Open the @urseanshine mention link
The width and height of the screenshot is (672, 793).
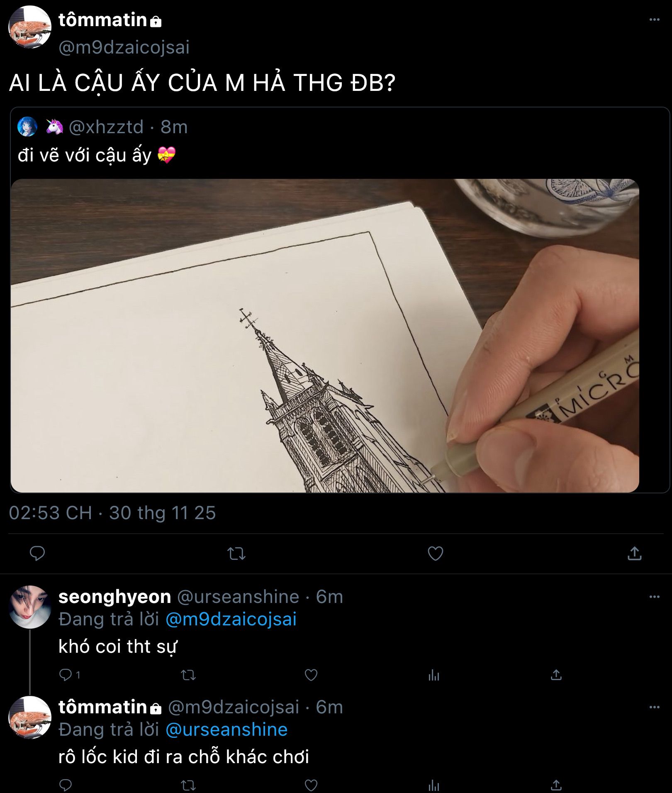(226, 730)
